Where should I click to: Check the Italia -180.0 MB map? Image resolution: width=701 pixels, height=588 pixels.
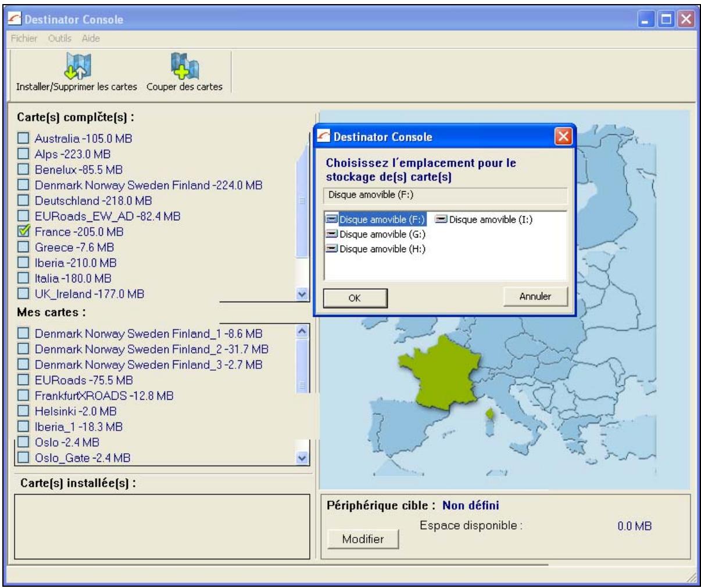[23, 278]
